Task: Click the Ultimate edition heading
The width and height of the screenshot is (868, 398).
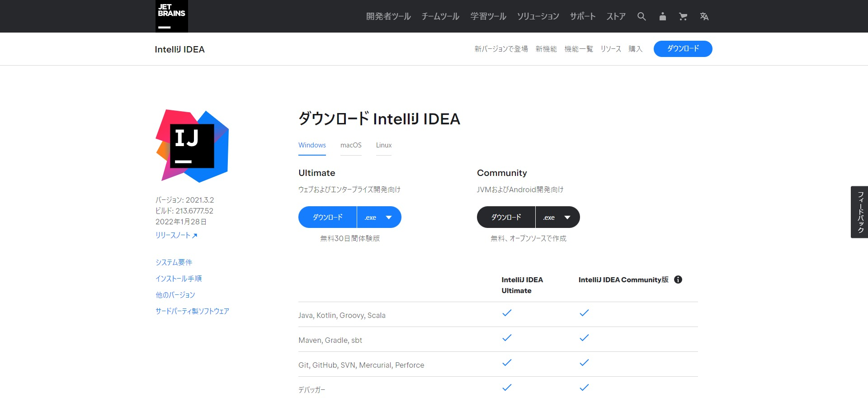Action: 317,173
